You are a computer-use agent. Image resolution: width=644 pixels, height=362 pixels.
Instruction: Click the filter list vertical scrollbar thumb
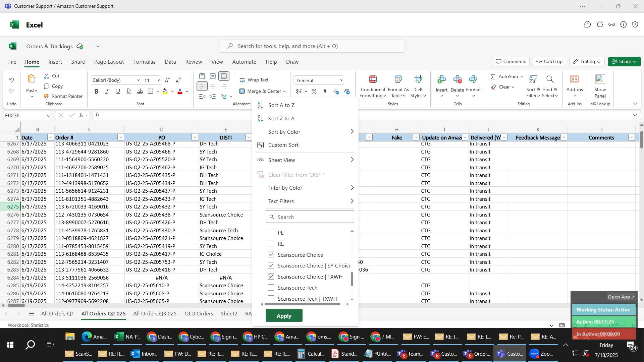(x=352, y=279)
